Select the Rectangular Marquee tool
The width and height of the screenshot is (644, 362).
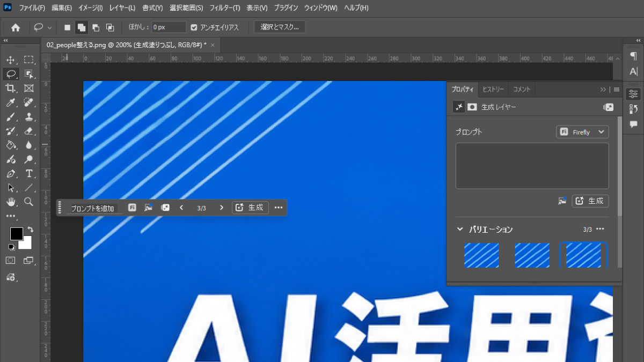click(x=28, y=60)
